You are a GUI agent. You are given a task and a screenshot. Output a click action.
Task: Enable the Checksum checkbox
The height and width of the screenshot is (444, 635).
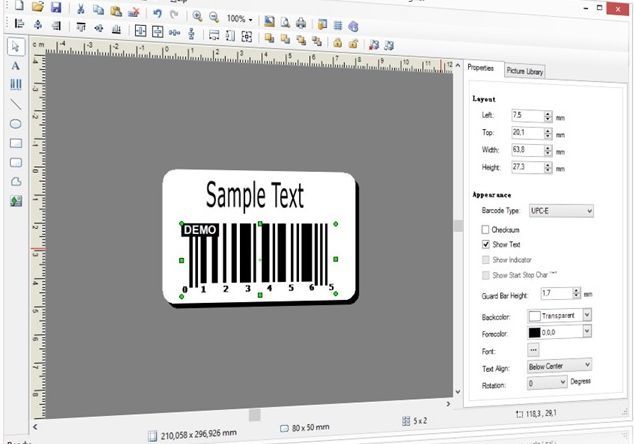click(x=485, y=230)
